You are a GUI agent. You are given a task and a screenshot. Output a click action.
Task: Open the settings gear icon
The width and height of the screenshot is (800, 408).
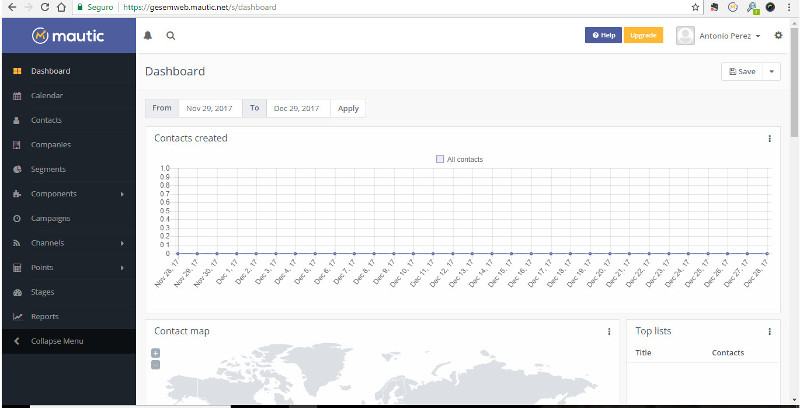tap(779, 35)
